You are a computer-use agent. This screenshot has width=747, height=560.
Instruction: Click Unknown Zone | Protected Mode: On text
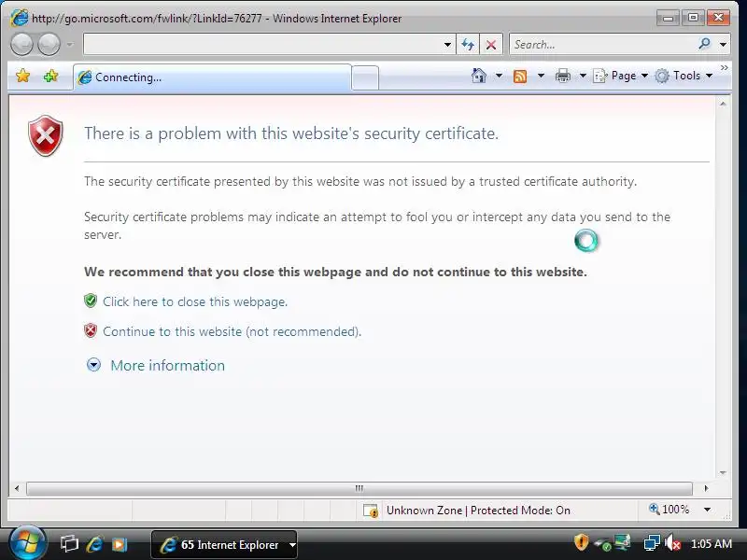pos(478,511)
